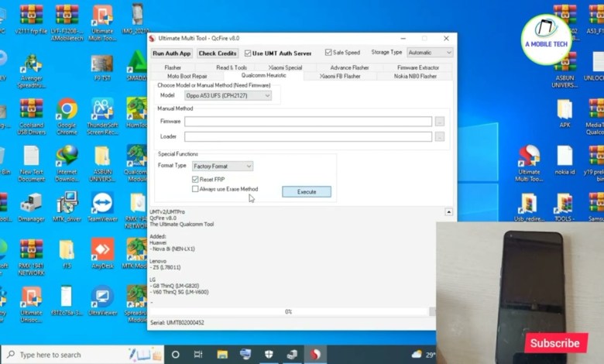
Task: Switch to Moto Boot Repair tab
Action: pyautogui.click(x=187, y=76)
